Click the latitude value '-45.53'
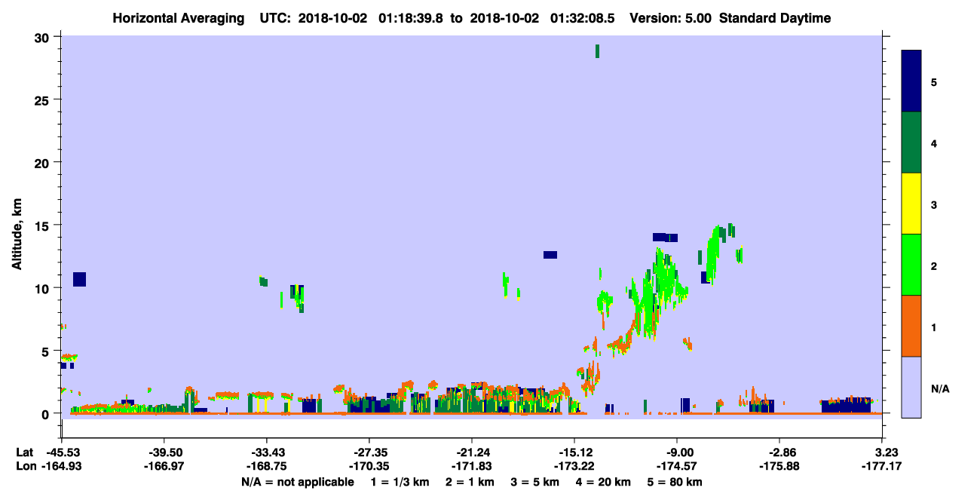Image resolution: width=980 pixels, height=503 pixels. 62,452
